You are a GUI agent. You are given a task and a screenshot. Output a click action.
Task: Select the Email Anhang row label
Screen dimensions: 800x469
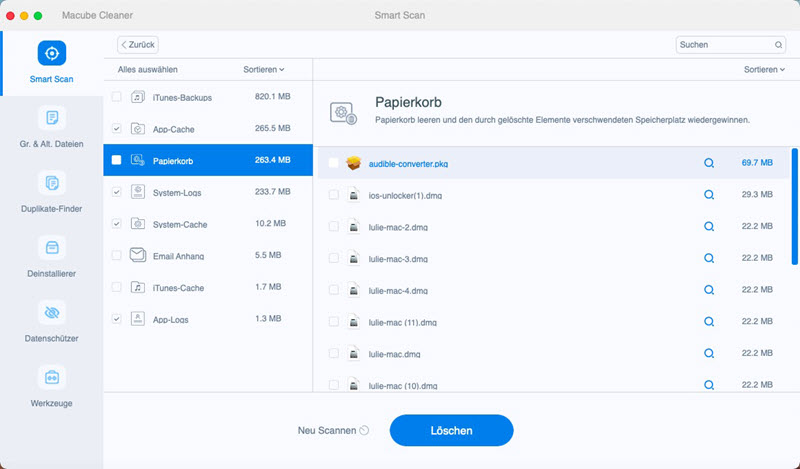178,256
